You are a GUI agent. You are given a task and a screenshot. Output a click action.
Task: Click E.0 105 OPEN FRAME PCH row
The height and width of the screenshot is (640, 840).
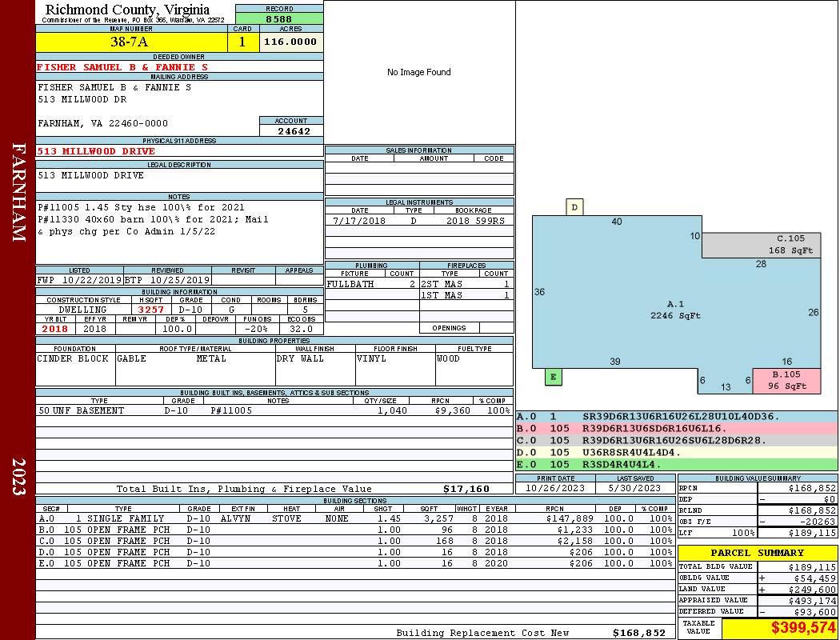356,563
